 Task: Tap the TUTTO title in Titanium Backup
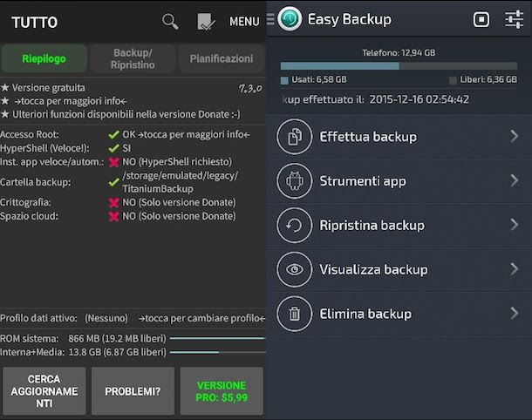pyautogui.click(x=35, y=23)
